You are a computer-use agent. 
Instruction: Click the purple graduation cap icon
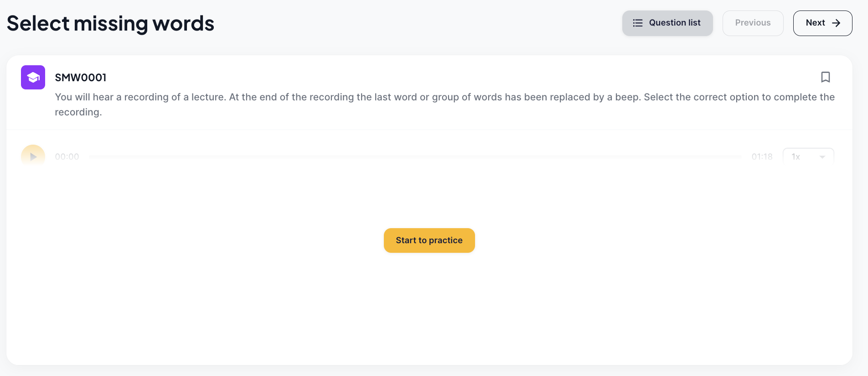[33, 77]
